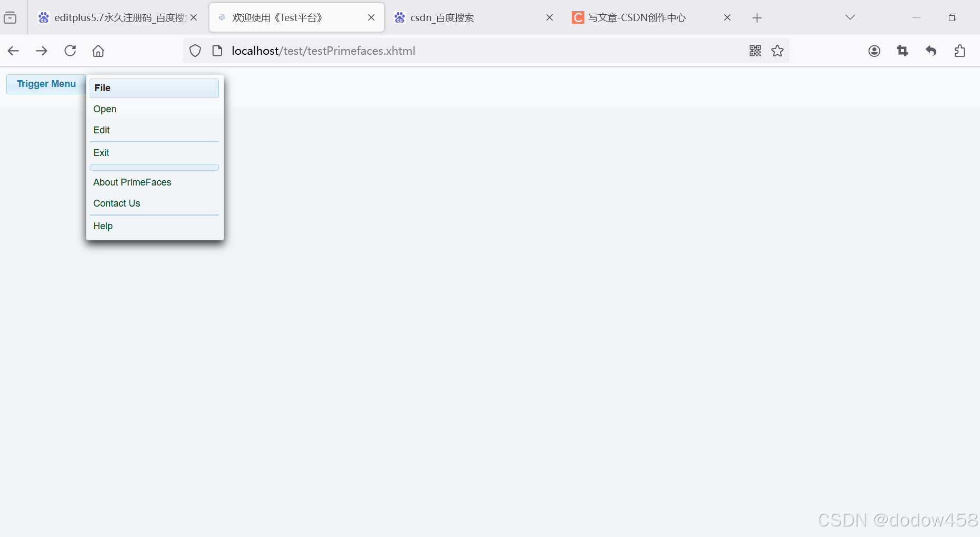Bookmark this page with the star
This screenshot has height=537, width=980.
[777, 51]
